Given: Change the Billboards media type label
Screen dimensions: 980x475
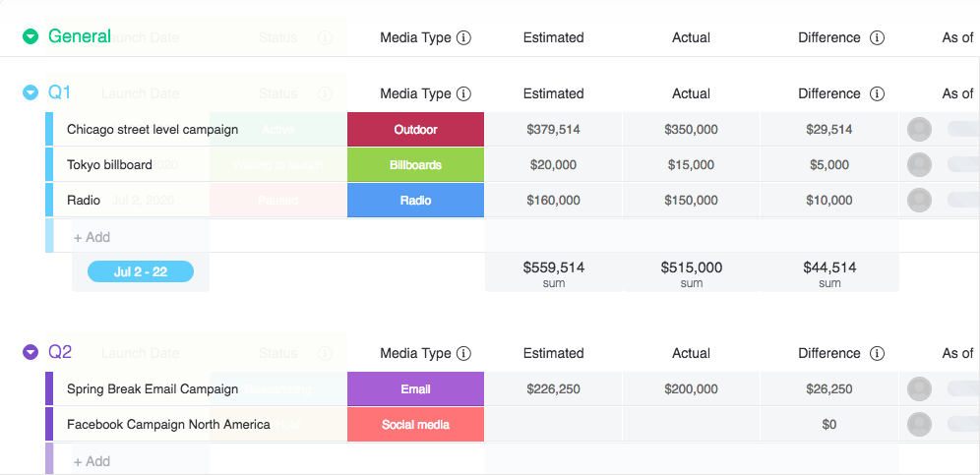Looking at the screenshot, I should point(415,165).
